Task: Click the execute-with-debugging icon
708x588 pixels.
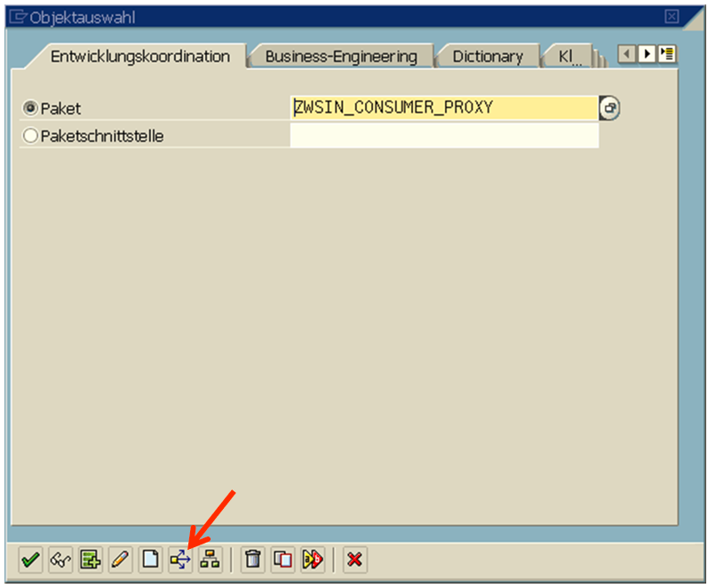Action: pyautogui.click(x=313, y=560)
